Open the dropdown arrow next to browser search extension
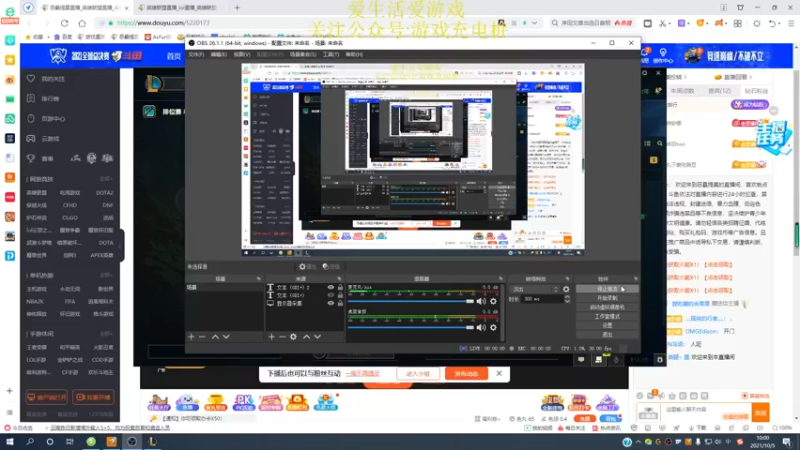 click(534, 23)
